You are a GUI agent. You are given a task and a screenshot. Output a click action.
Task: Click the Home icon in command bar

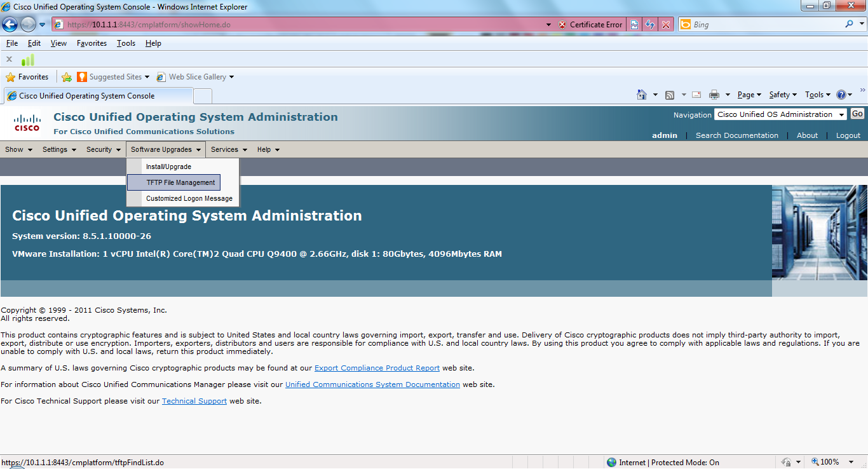[642, 95]
